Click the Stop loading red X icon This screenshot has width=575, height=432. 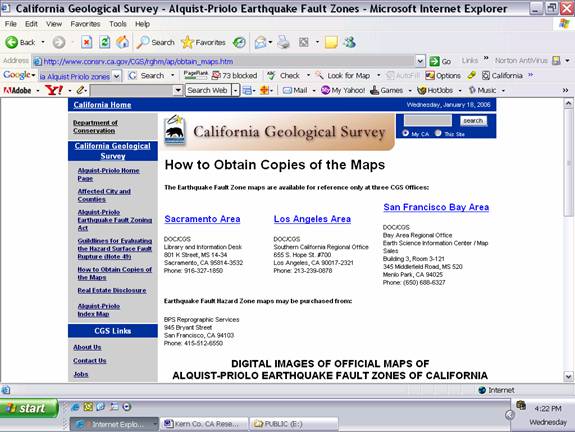pyautogui.click(x=87, y=43)
